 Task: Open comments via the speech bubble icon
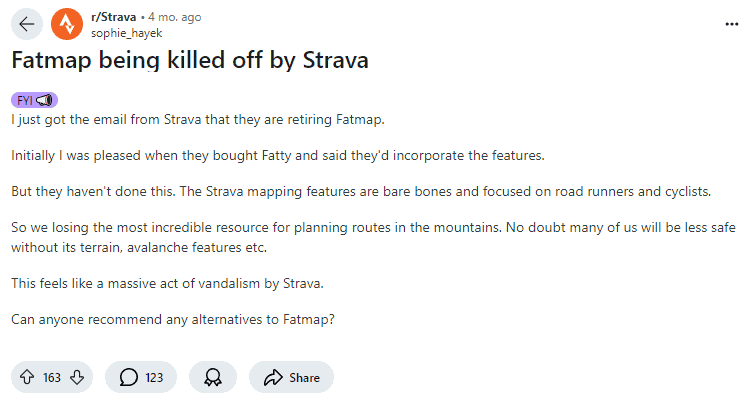tap(129, 377)
